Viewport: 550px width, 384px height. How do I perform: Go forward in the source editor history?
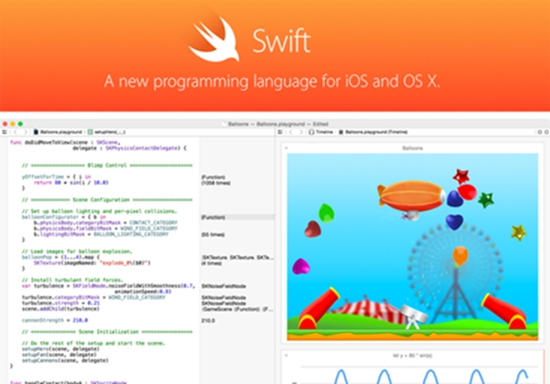point(25,132)
